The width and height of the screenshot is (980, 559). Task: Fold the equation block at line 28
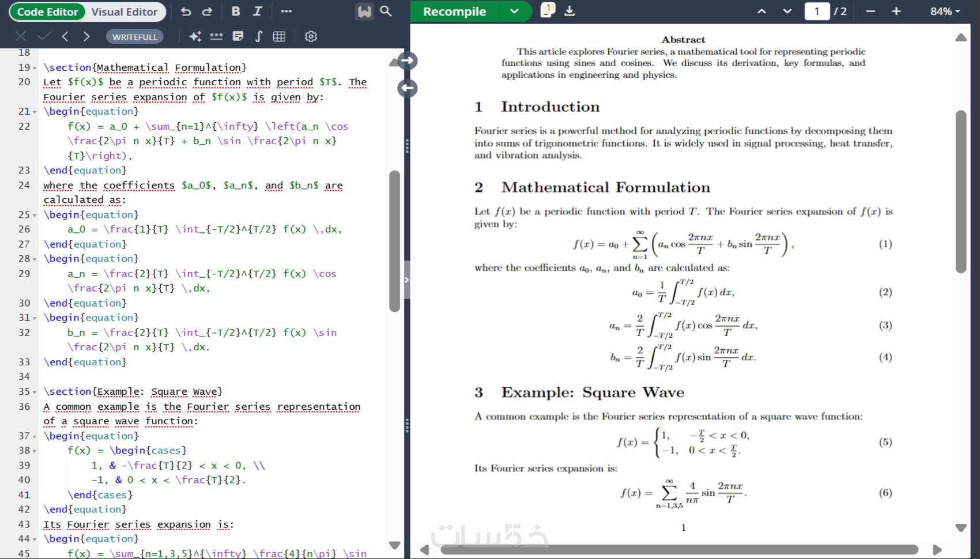pyautogui.click(x=35, y=260)
